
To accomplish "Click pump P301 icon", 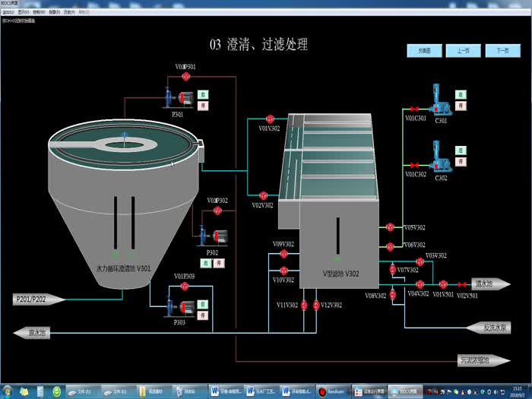I will (180, 100).
